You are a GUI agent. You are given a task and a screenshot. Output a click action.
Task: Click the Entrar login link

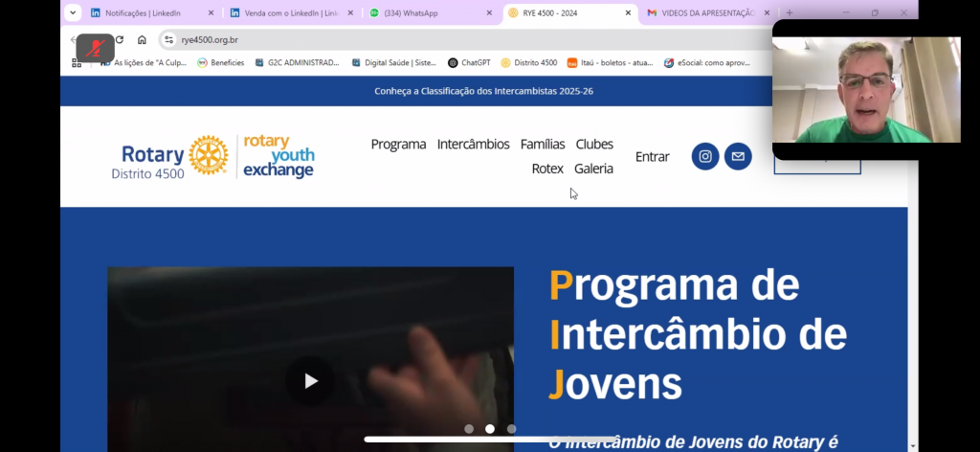(x=653, y=157)
